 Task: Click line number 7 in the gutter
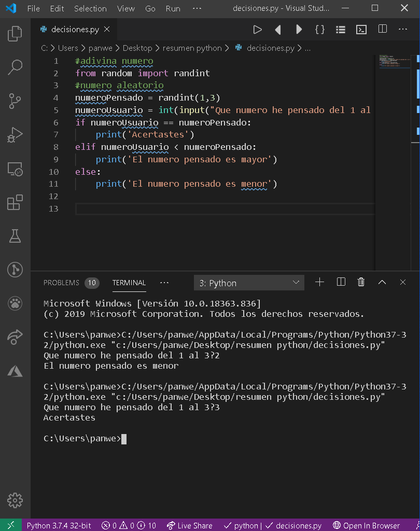pos(56,135)
